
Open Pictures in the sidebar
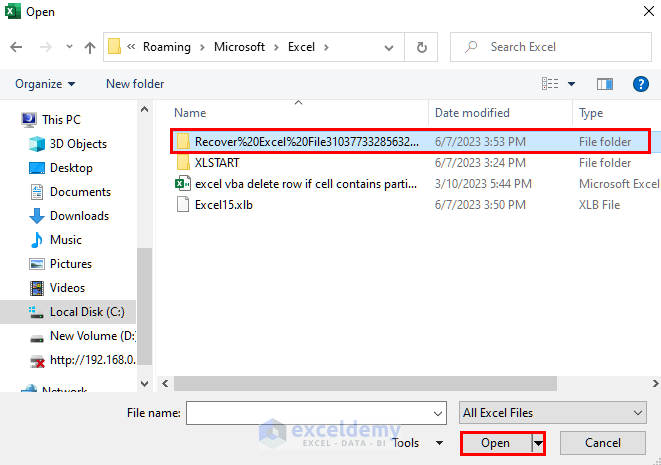coord(71,264)
